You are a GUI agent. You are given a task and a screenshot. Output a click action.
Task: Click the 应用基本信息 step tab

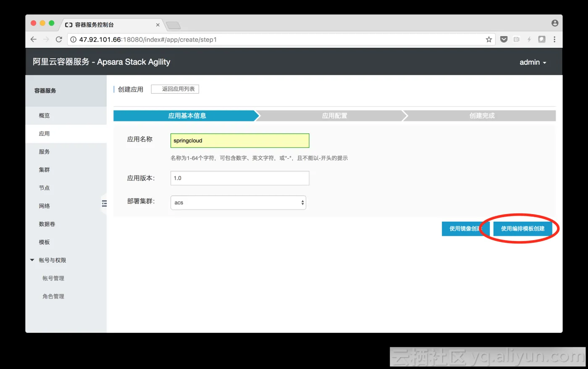pos(187,116)
